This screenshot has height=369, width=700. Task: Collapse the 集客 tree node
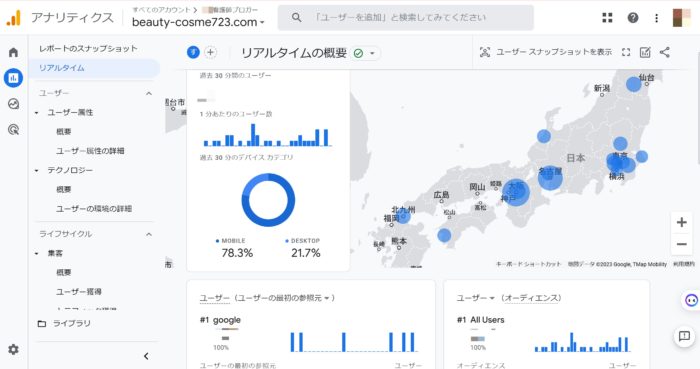[x=37, y=253]
